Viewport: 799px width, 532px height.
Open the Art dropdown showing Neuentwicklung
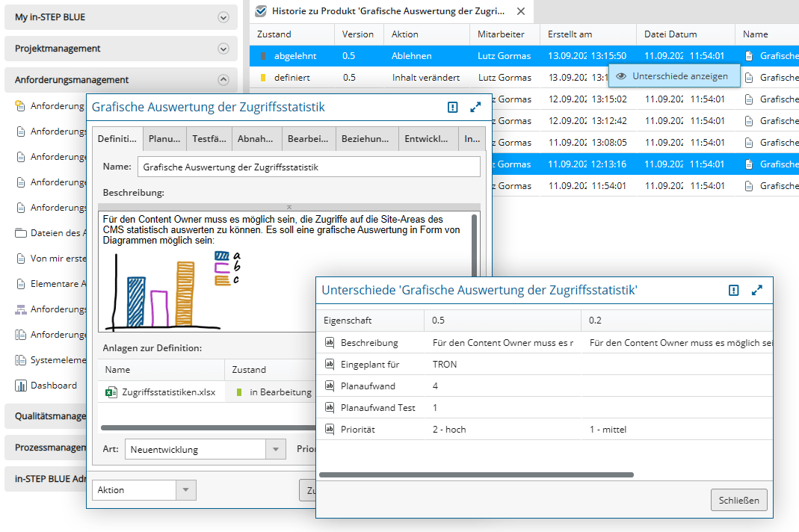tap(277, 450)
